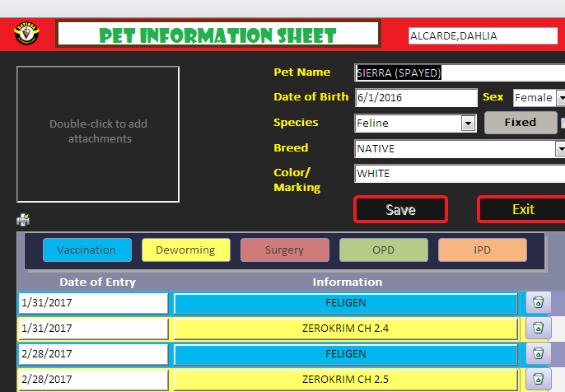Click the print icon below attachments box
The image size is (565, 392).
(x=23, y=220)
